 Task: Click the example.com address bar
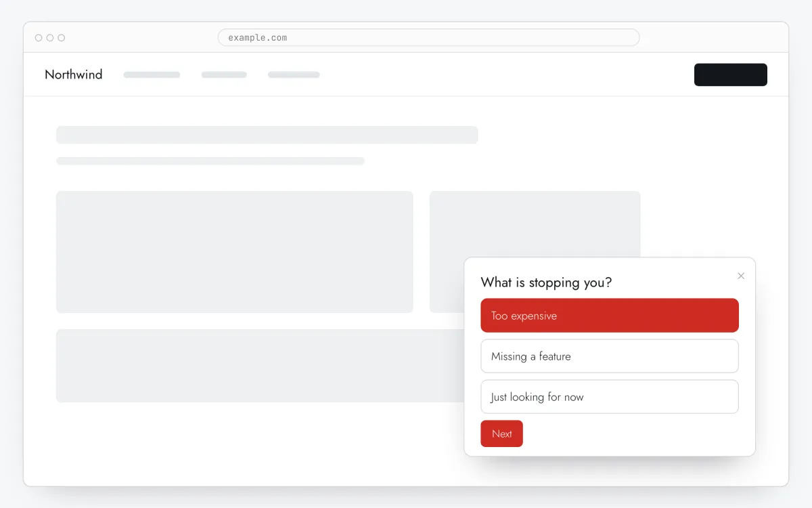428,37
